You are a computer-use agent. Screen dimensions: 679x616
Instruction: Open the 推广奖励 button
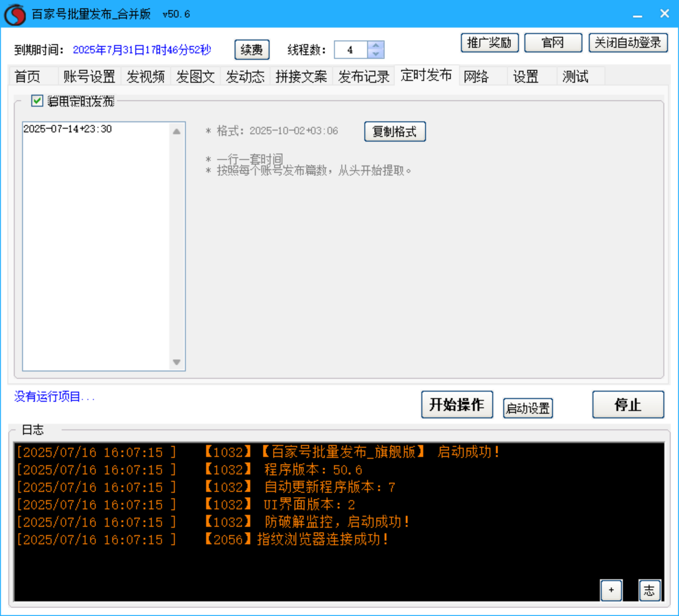click(489, 43)
